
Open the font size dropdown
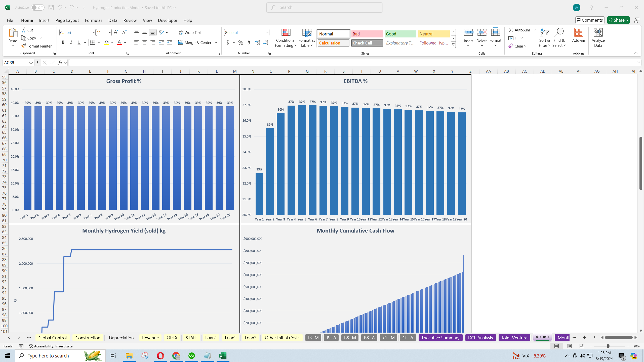[x=110, y=32]
